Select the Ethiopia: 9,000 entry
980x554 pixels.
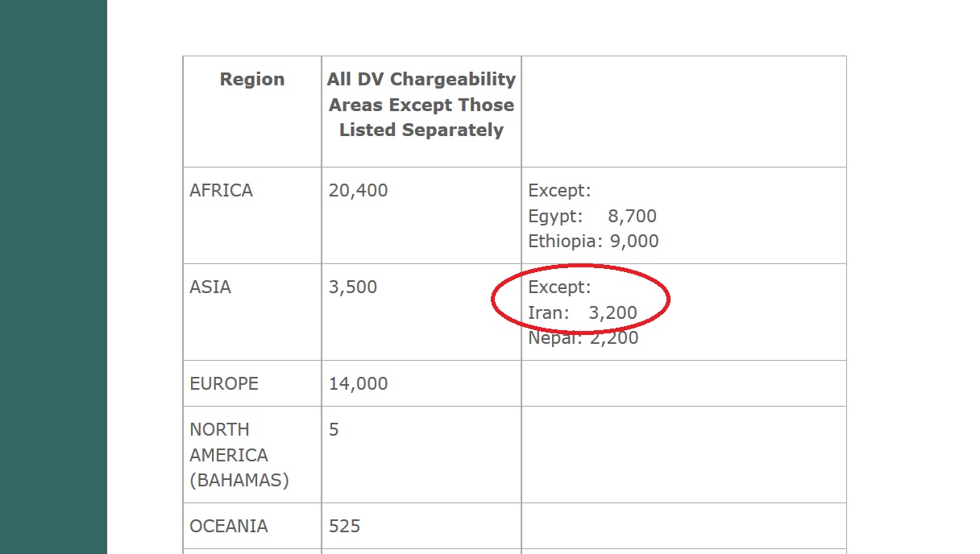pos(593,241)
